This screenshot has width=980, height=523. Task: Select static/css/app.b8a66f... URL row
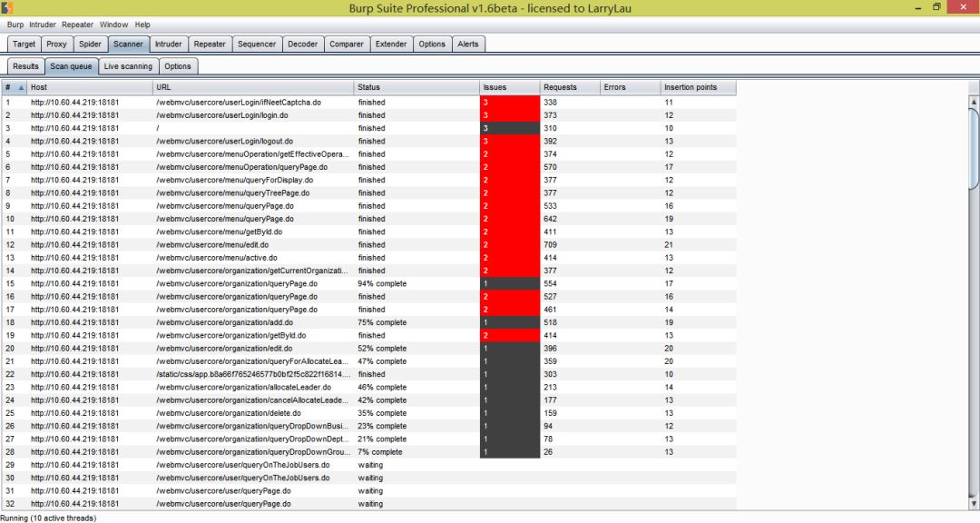pos(253,374)
